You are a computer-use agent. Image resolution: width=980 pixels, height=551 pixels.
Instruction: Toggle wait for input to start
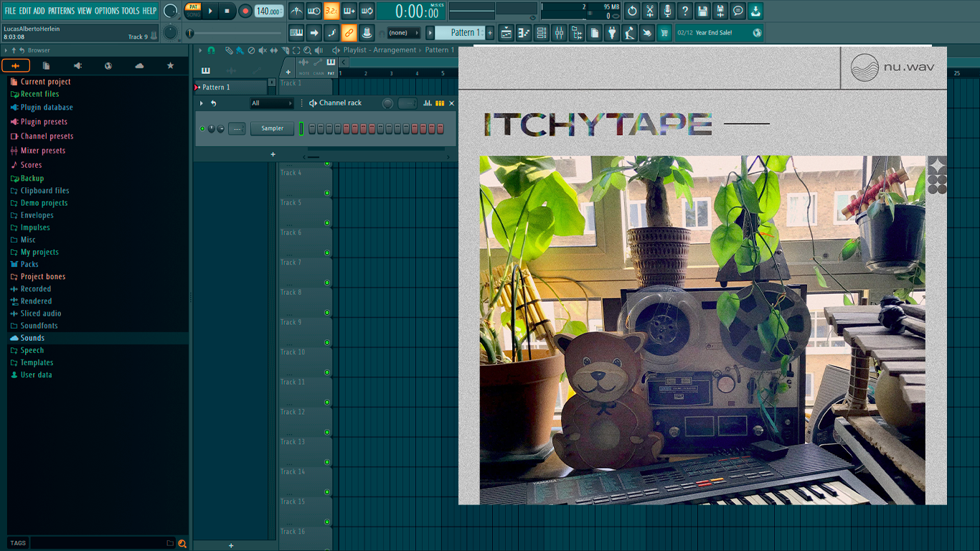point(314,11)
